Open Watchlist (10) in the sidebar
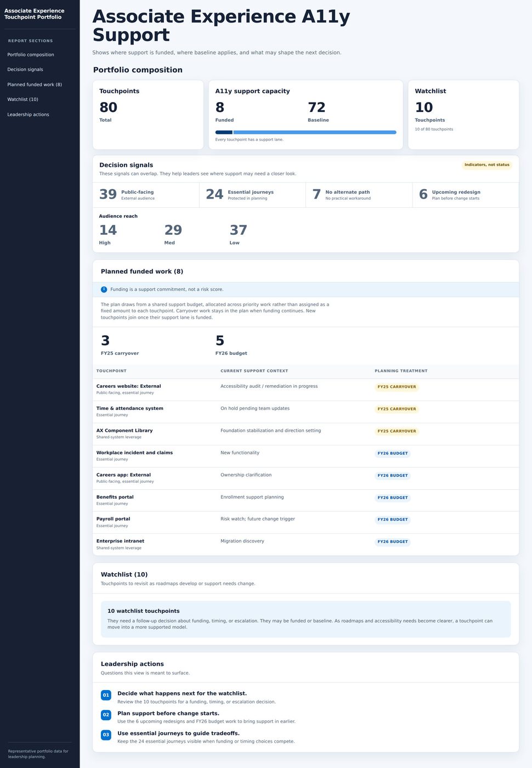Viewport: 532px width, 768px height. pyautogui.click(x=23, y=99)
